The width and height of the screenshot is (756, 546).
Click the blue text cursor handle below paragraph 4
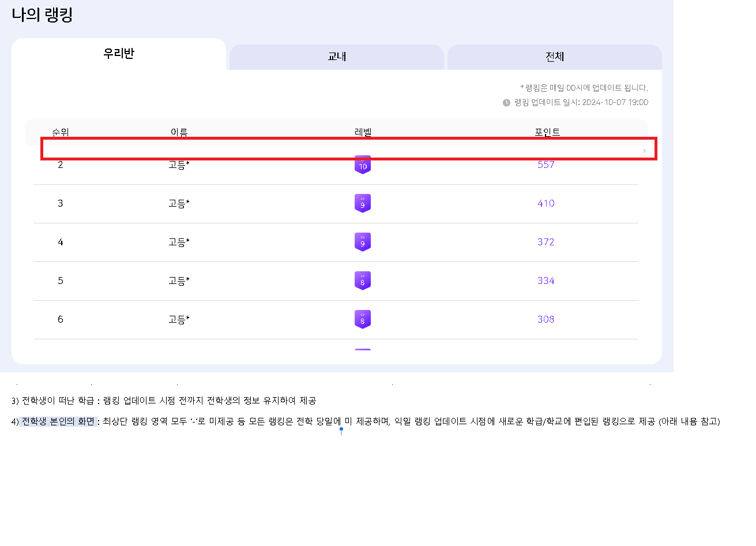pyautogui.click(x=341, y=430)
